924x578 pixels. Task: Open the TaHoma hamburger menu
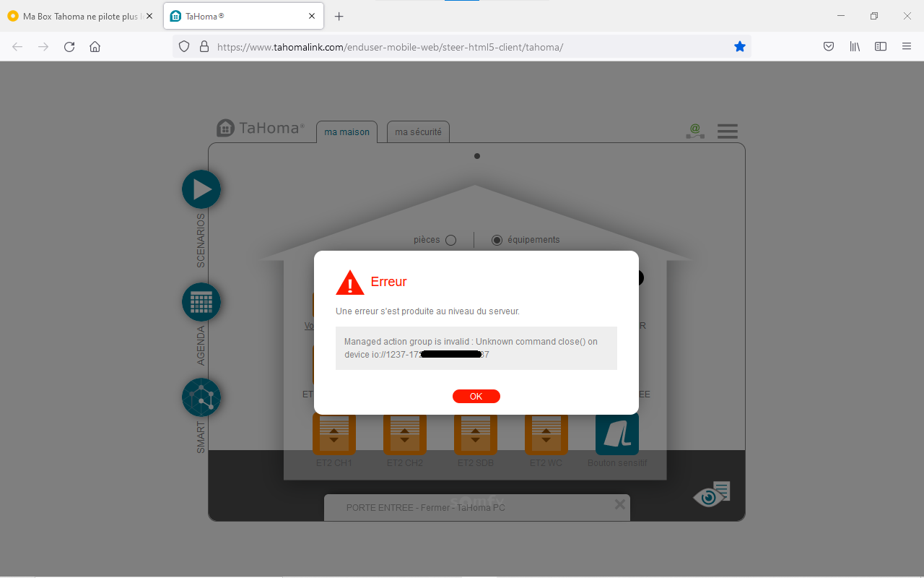click(728, 131)
